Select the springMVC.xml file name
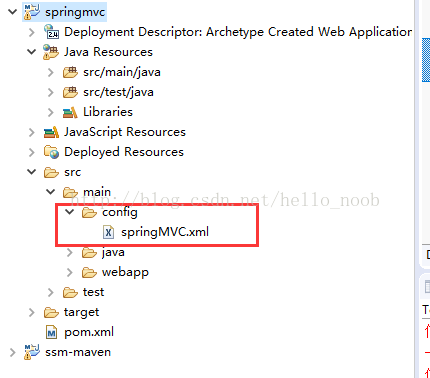 pos(165,232)
